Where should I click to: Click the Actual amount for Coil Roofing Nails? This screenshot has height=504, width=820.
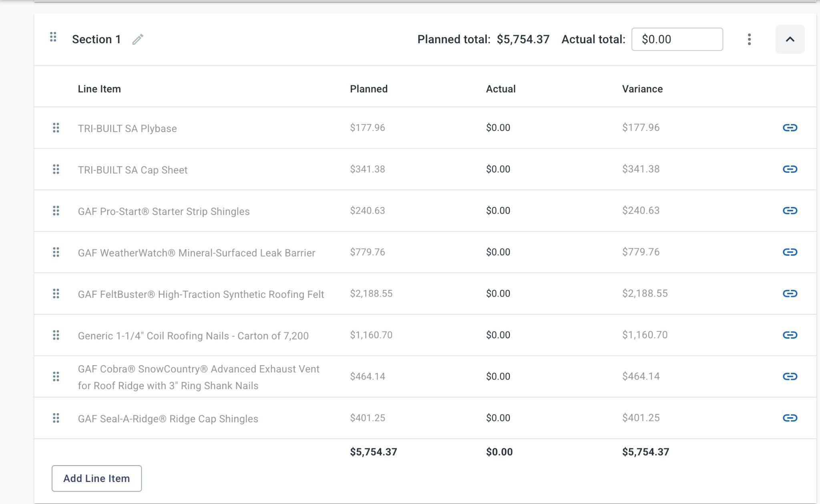498,335
